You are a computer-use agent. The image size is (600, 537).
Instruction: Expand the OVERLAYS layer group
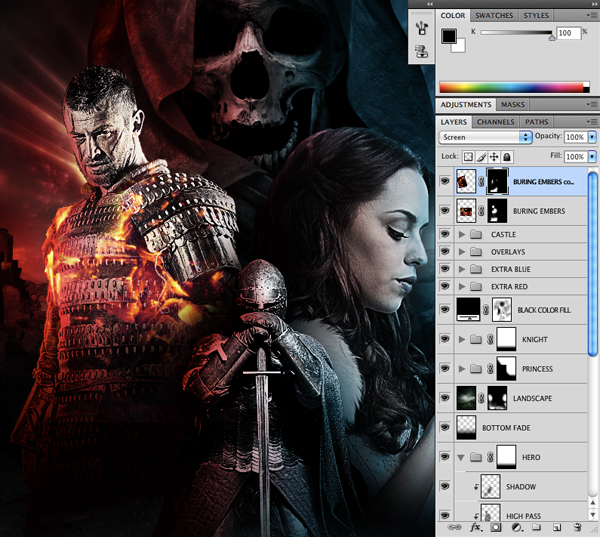pos(462,252)
